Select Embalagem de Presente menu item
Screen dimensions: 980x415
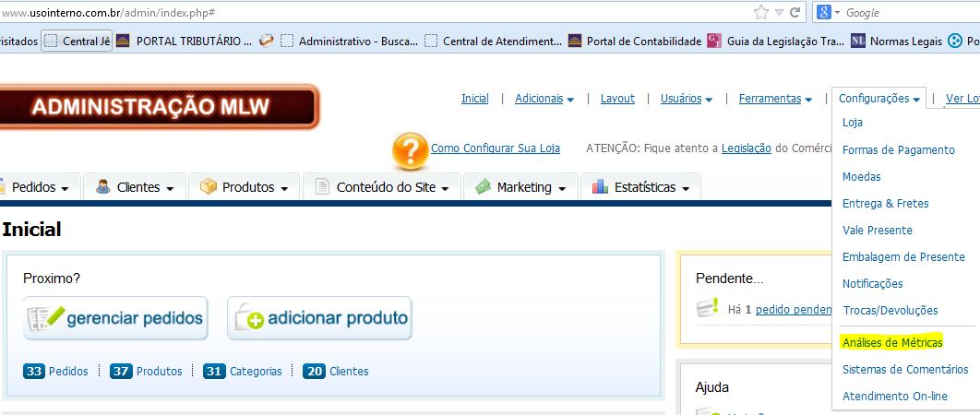tap(903, 257)
